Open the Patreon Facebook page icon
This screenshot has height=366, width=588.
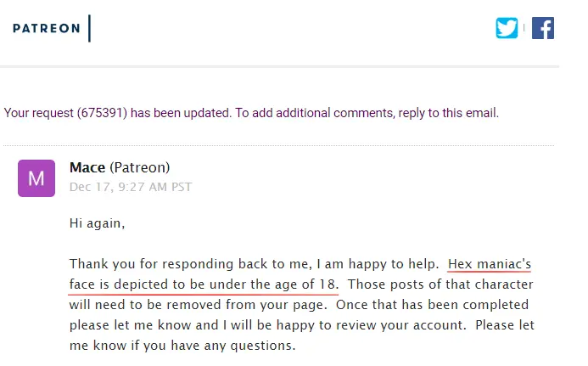[x=543, y=28]
